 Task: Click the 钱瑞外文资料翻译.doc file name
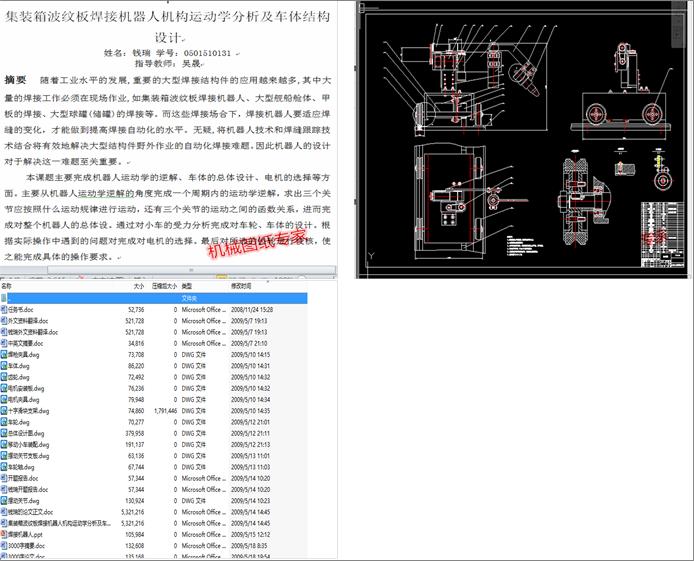click(33, 332)
